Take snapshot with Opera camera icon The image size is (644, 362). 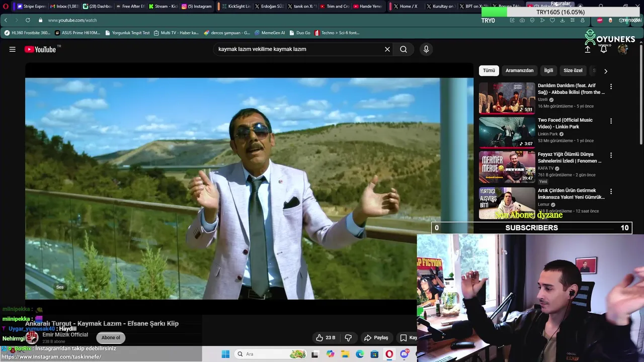click(x=522, y=20)
